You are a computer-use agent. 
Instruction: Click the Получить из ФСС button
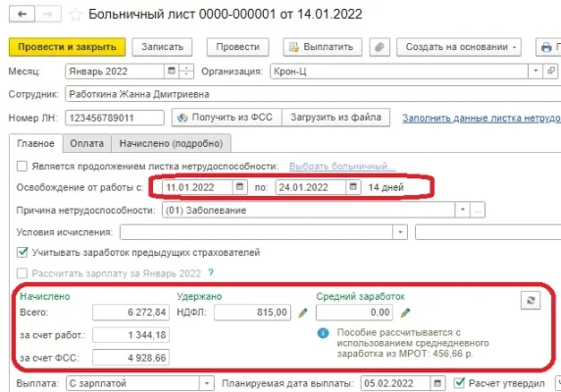227,118
